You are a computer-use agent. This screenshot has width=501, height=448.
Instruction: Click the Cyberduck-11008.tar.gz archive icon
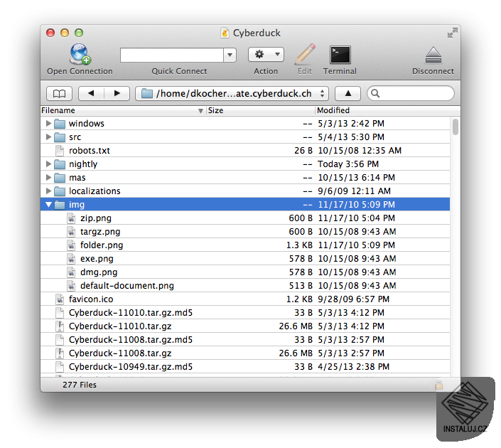pyautogui.click(x=60, y=353)
